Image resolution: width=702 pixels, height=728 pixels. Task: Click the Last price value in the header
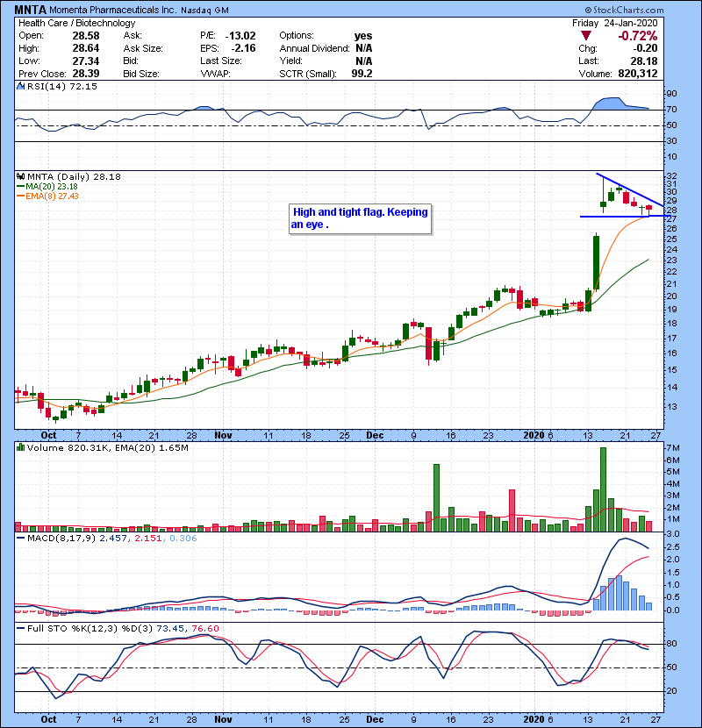(x=644, y=61)
